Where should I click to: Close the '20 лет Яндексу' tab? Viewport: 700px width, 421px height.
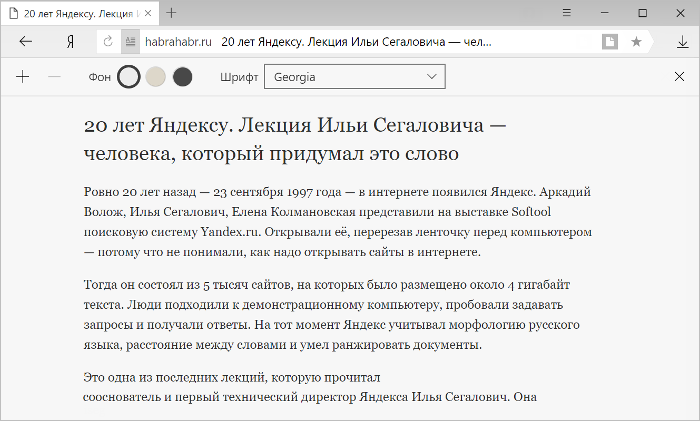coord(148,13)
